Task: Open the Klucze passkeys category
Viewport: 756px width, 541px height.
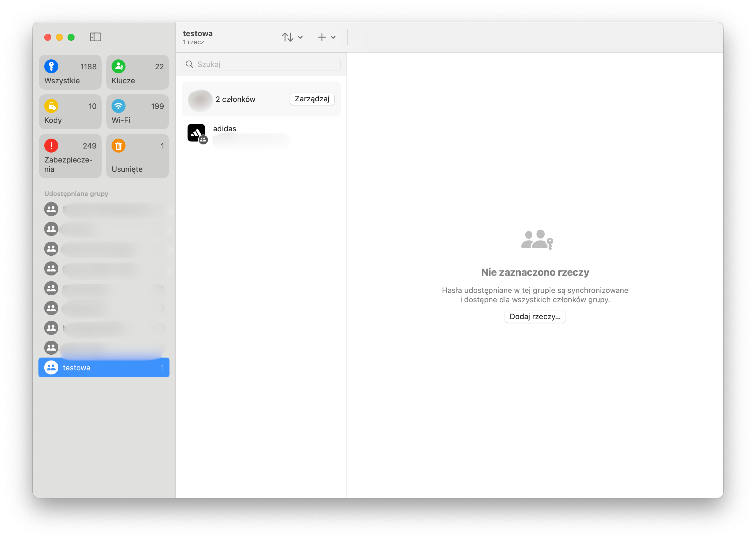Action: pos(137,73)
